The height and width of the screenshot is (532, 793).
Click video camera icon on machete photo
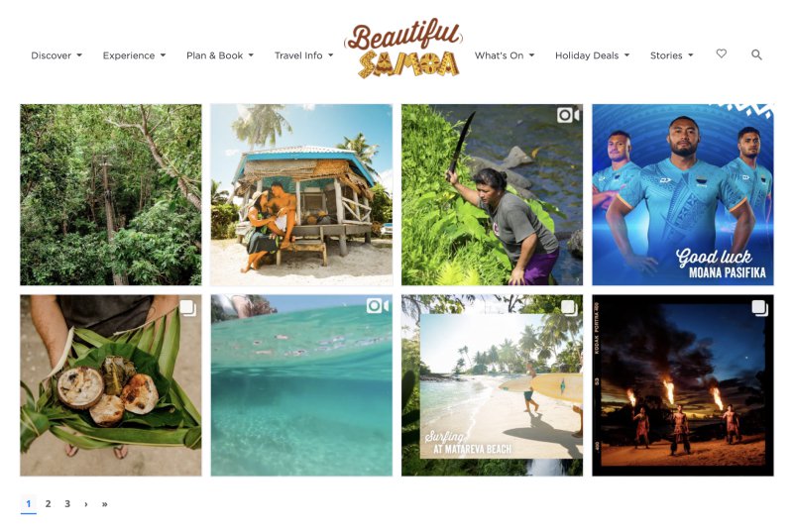click(568, 115)
